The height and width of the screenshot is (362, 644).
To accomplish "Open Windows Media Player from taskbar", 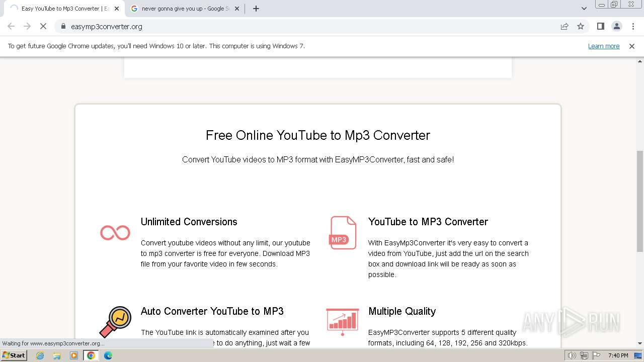I will click(74, 355).
